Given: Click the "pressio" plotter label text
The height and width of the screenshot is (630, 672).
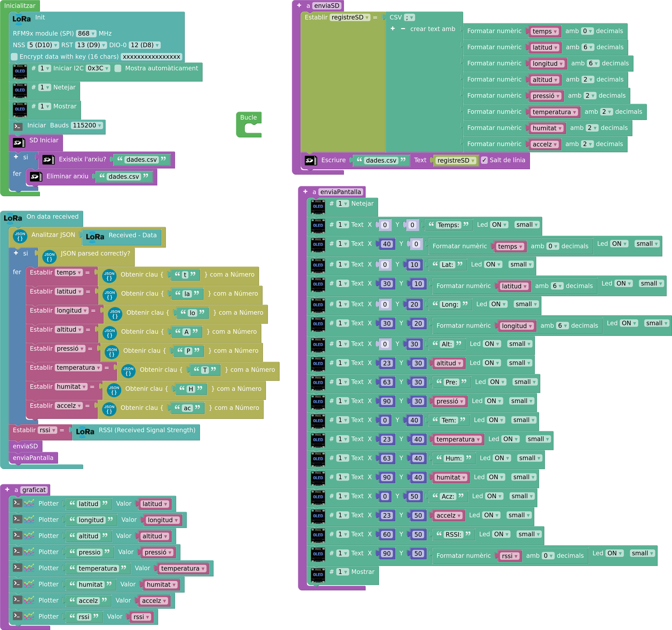Looking at the screenshot, I should coord(90,552).
